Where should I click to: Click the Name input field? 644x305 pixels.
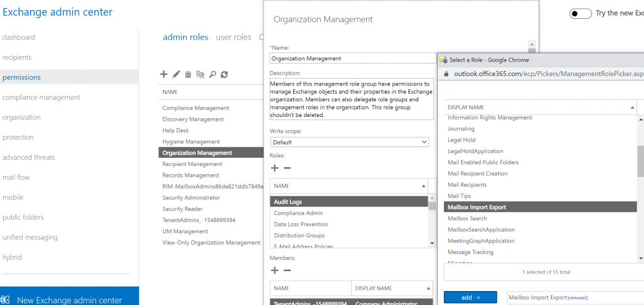tap(353, 58)
